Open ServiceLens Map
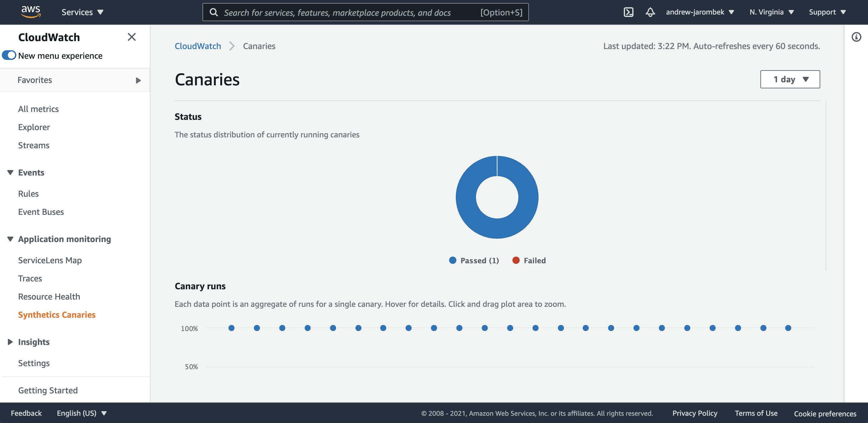Viewport: 868px width, 423px height. [x=50, y=260]
